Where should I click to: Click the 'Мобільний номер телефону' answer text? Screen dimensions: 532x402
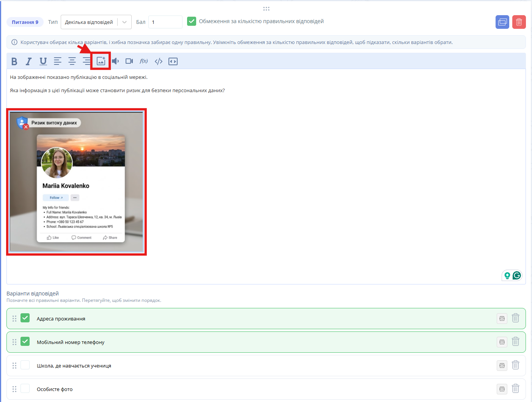tap(71, 342)
